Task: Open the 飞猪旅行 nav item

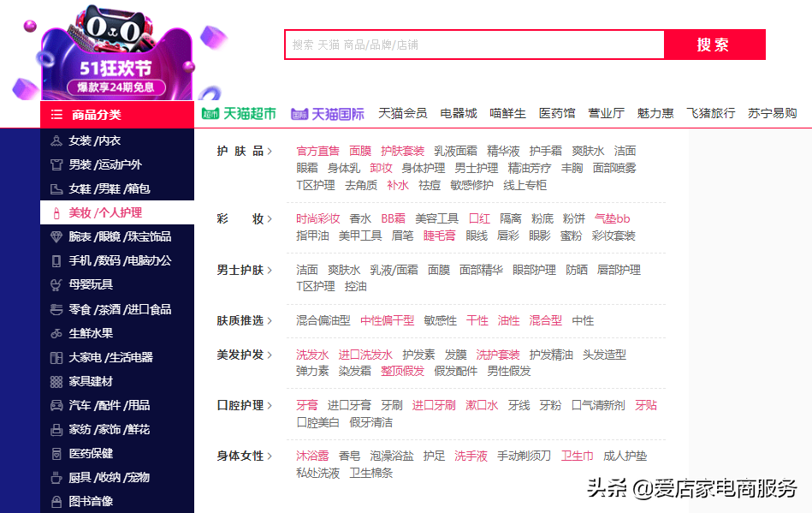Action: 710,114
